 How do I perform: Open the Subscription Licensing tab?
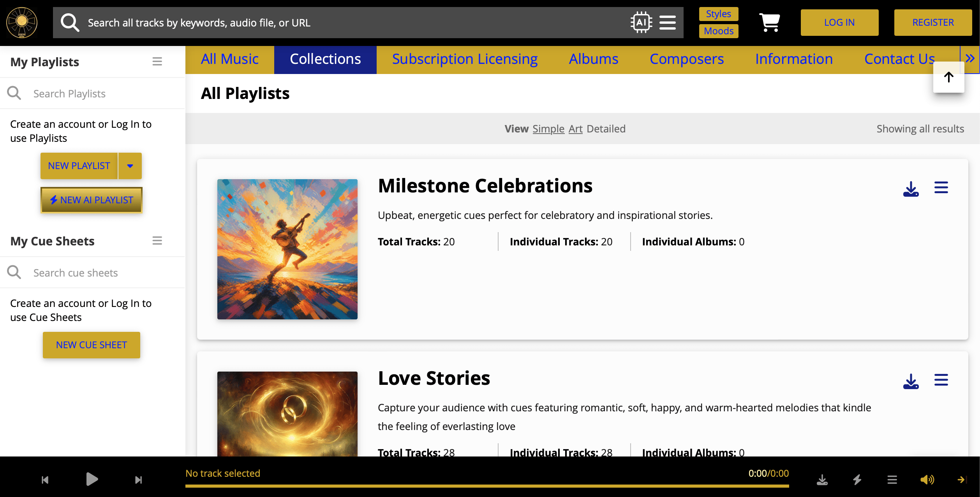tap(465, 60)
